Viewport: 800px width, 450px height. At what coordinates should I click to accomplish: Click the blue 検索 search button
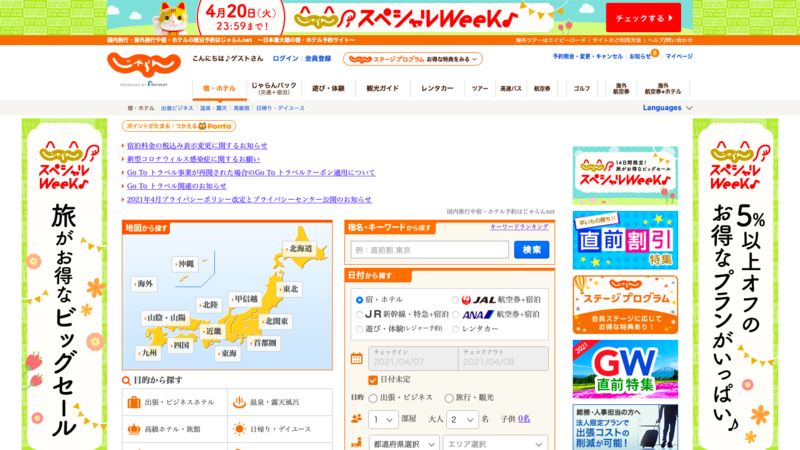[x=532, y=249]
